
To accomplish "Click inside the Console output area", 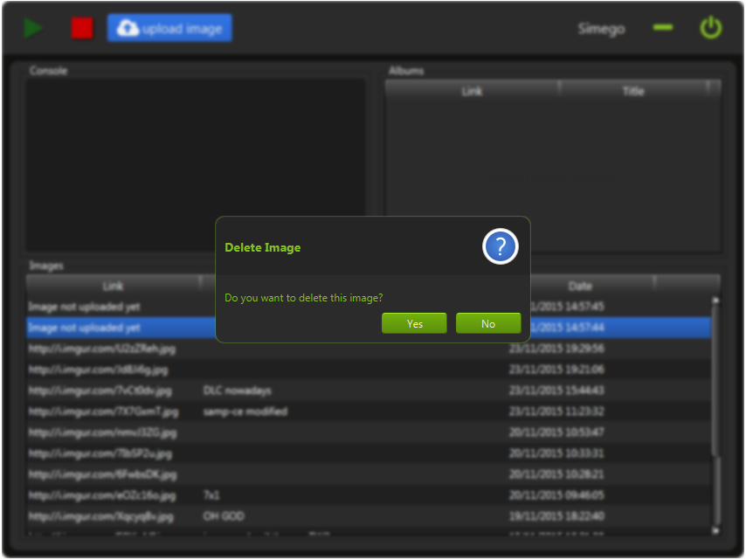I will (x=196, y=164).
